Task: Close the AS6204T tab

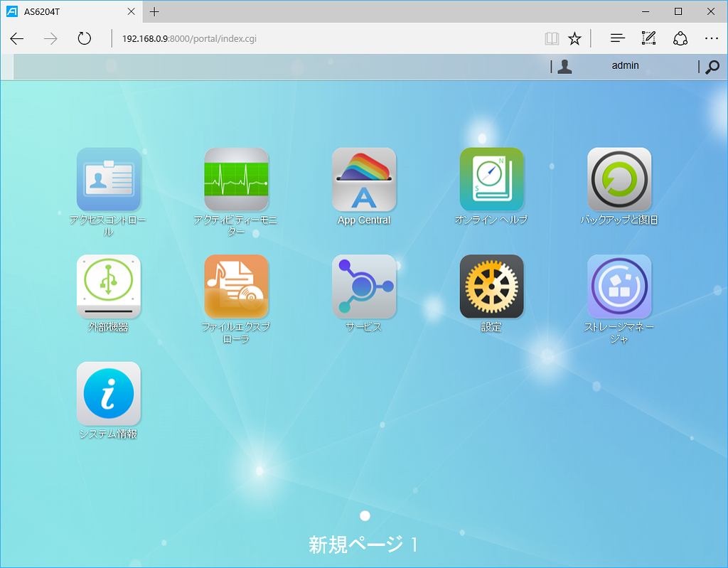Action: pos(132,11)
